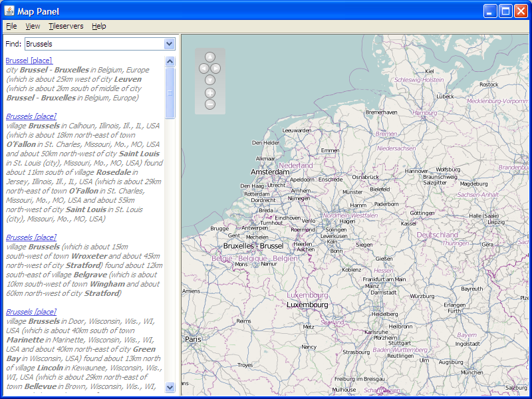Click the Bremerhaven label on the map

(x=381, y=112)
